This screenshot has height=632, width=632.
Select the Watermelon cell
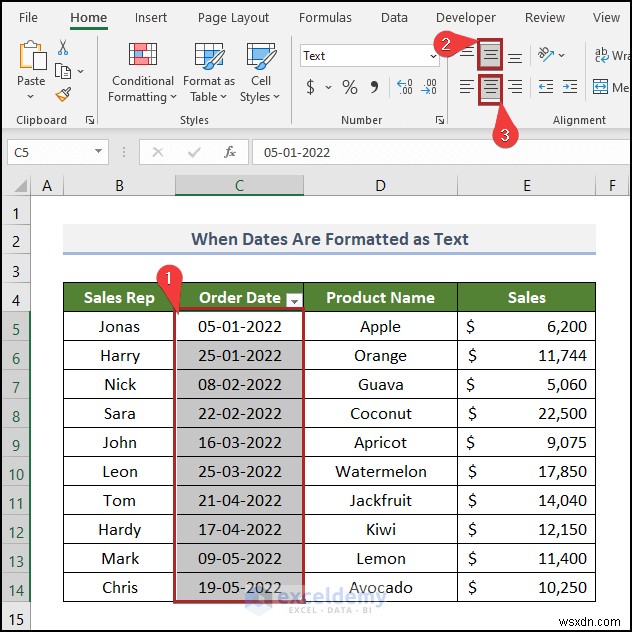[380, 472]
